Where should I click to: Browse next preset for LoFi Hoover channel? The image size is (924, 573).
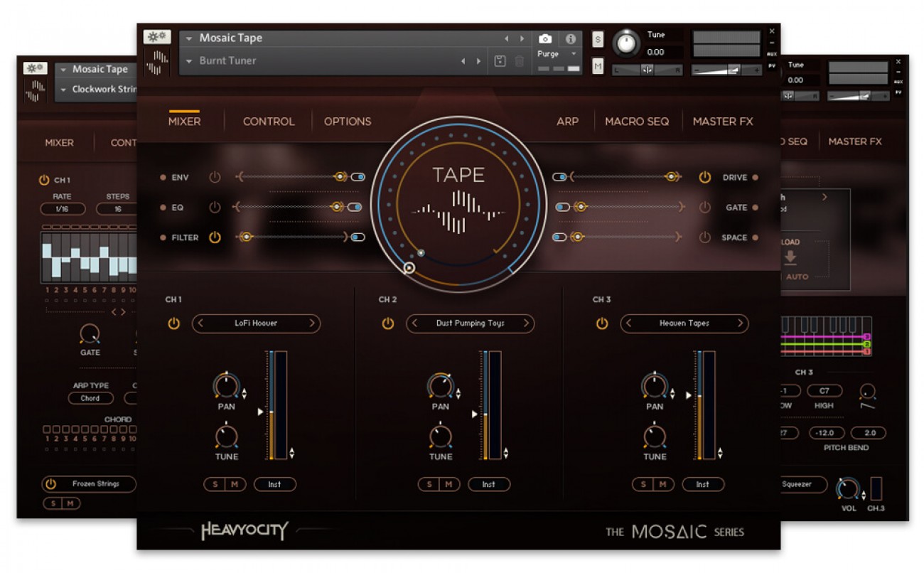312,323
